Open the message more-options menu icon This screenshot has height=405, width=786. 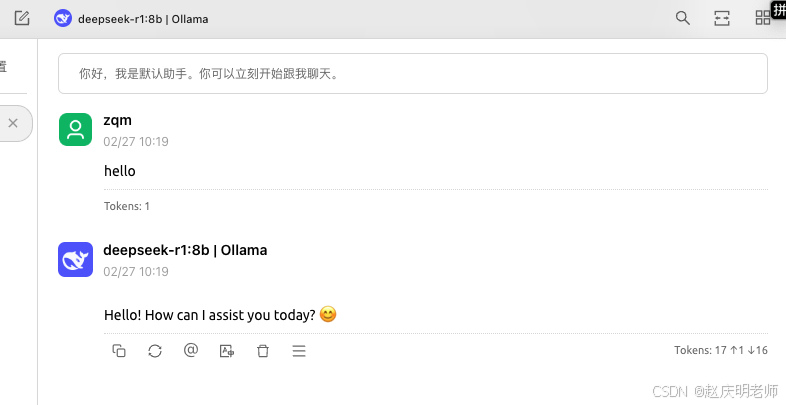[298, 351]
